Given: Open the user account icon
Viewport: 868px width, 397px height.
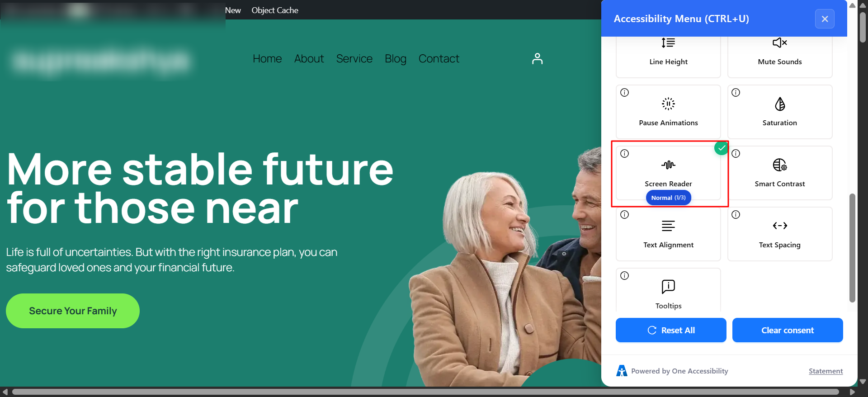Looking at the screenshot, I should tap(538, 59).
